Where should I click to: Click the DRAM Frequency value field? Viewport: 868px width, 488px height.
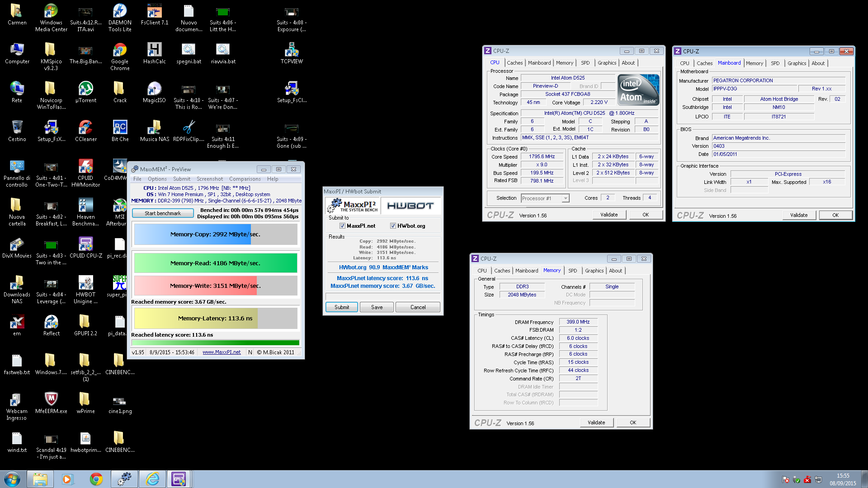578,322
